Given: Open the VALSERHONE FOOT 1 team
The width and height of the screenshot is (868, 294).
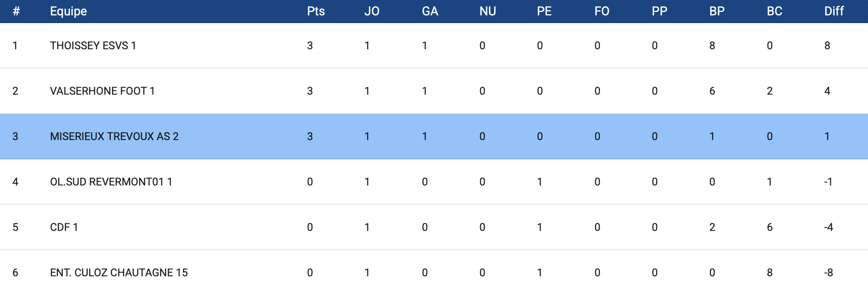Looking at the screenshot, I should pos(102,91).
